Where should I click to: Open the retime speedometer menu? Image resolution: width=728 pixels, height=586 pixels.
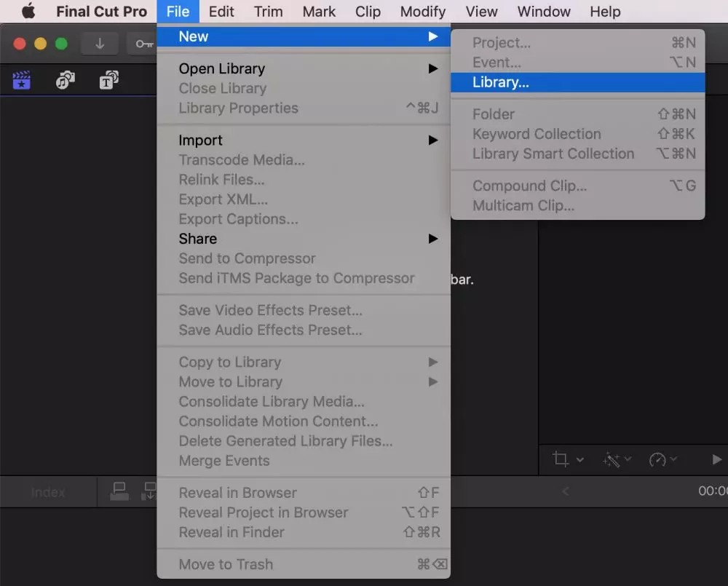pyautogui.click(x=657, y=459)
